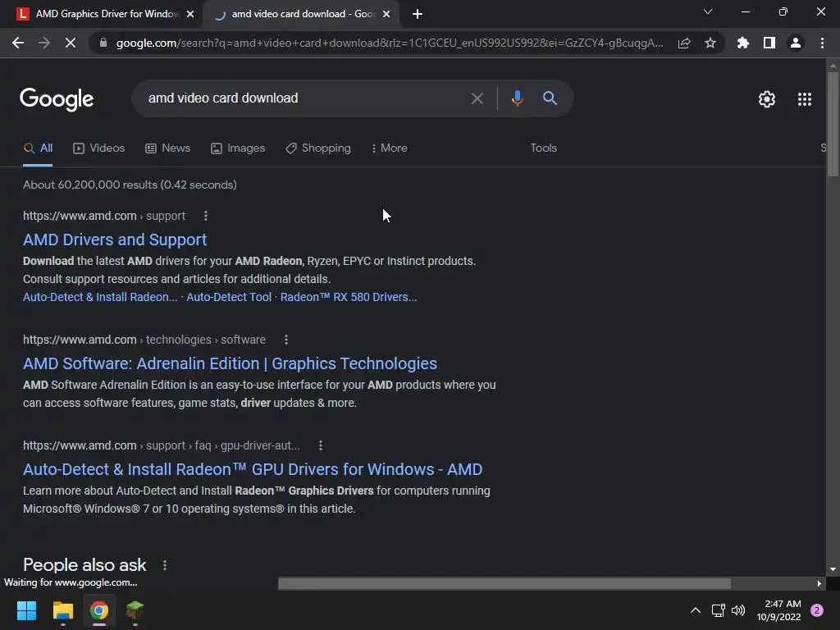
Task: Open AMD Software: Adrenalin Edition result
Action: tap(230, 363)
